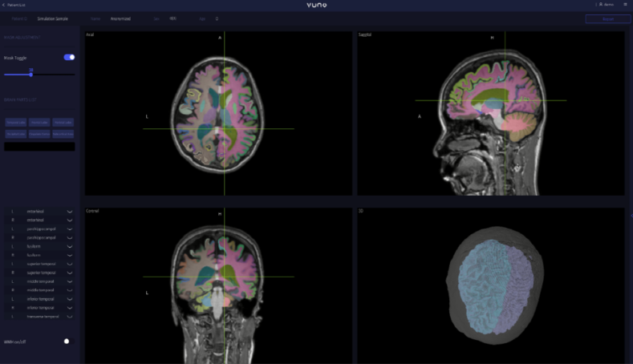Click the chevron icon for left middle temporal
This screenshot has width=633, height=364.
point(70,281)
